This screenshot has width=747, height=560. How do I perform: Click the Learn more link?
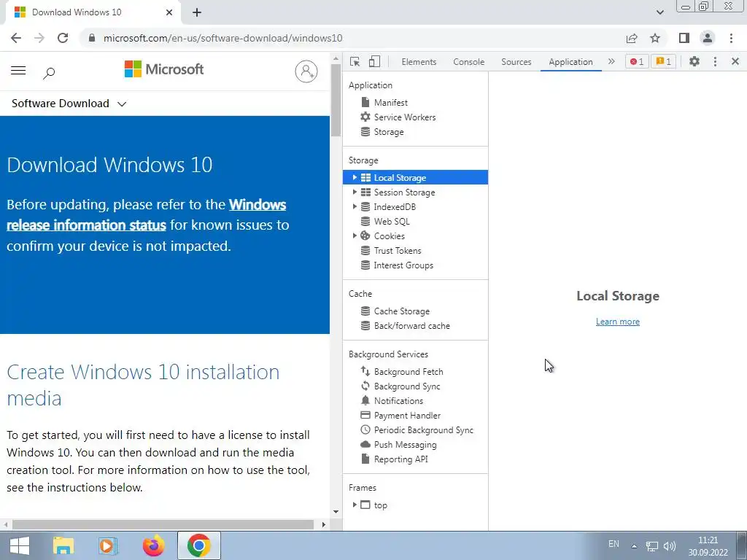[617, 322]
